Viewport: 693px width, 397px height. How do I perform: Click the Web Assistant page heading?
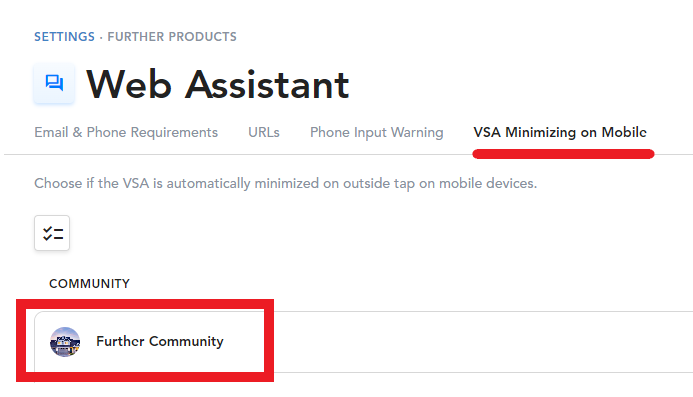pyautogui.click(x=217, y=84)
